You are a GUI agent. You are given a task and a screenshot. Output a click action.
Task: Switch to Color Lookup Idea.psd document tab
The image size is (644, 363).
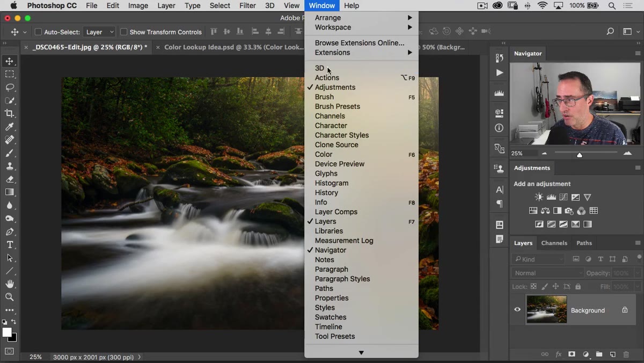coord(234,47)
